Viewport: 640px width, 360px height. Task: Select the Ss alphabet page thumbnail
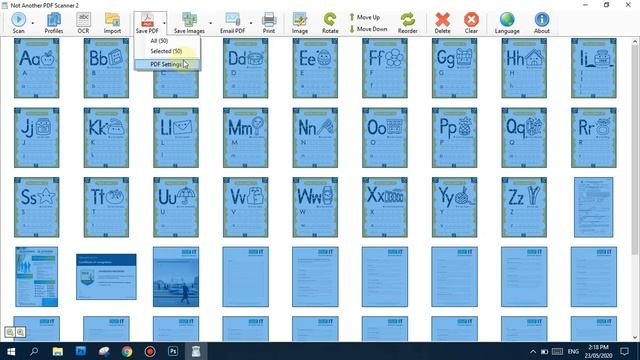pyautogui.click(x=37, y=207)
